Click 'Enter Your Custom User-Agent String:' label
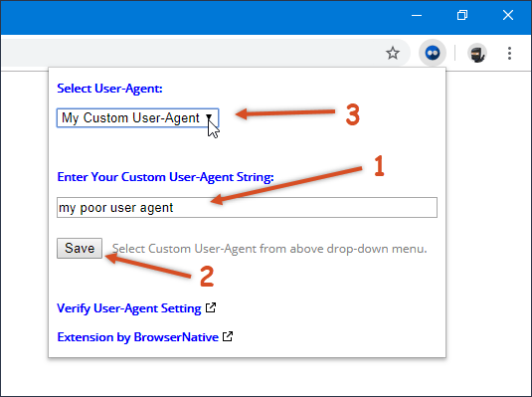This screenshot has width=532, height=397. [165, 177]
